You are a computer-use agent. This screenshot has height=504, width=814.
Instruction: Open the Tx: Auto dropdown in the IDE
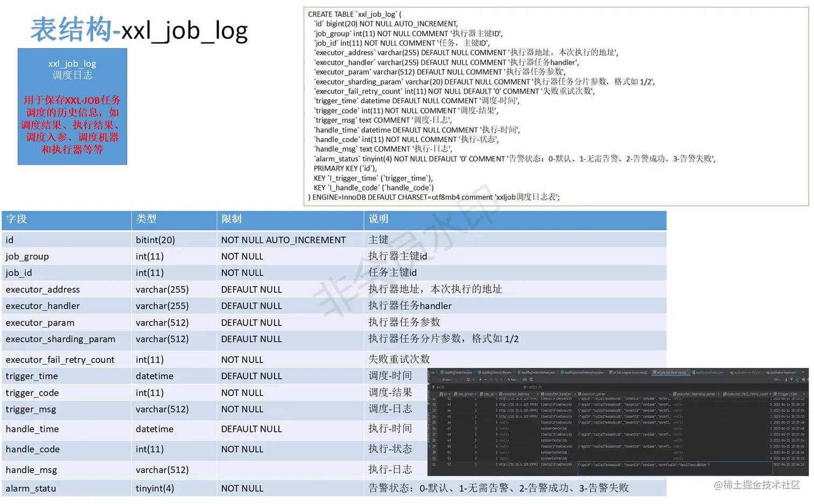click(x=513, y=380)
